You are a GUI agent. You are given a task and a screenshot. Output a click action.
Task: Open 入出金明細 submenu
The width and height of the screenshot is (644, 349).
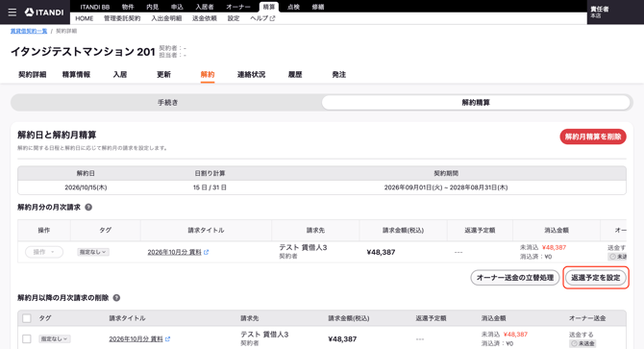(166, 18)
